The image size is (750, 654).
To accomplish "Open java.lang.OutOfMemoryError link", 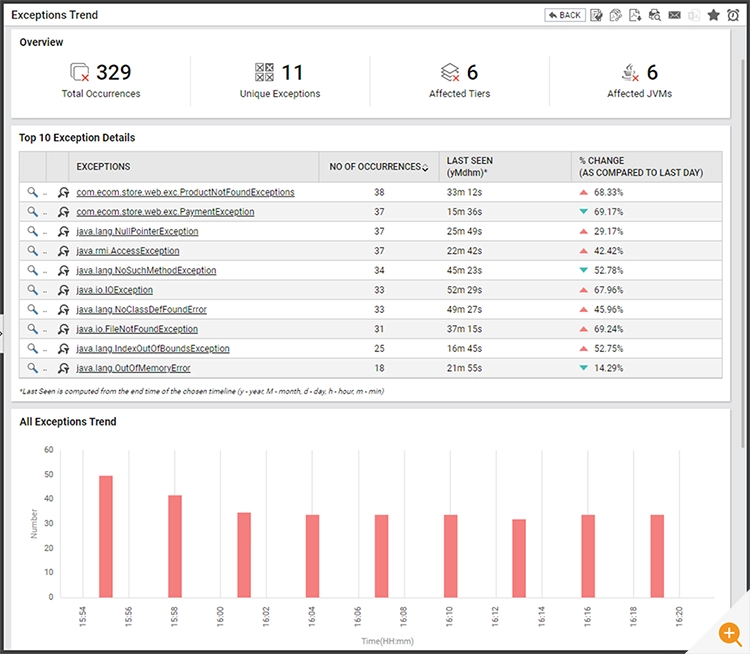I will tap(133, 368).
